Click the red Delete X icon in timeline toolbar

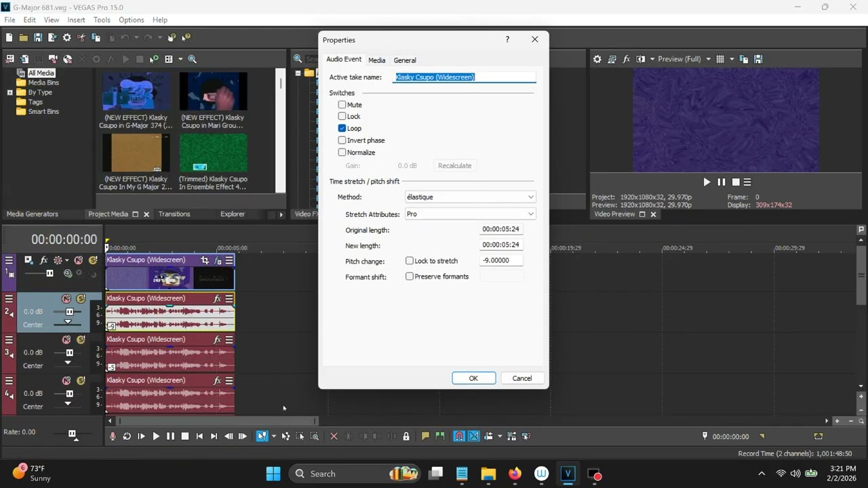[334, 436]
